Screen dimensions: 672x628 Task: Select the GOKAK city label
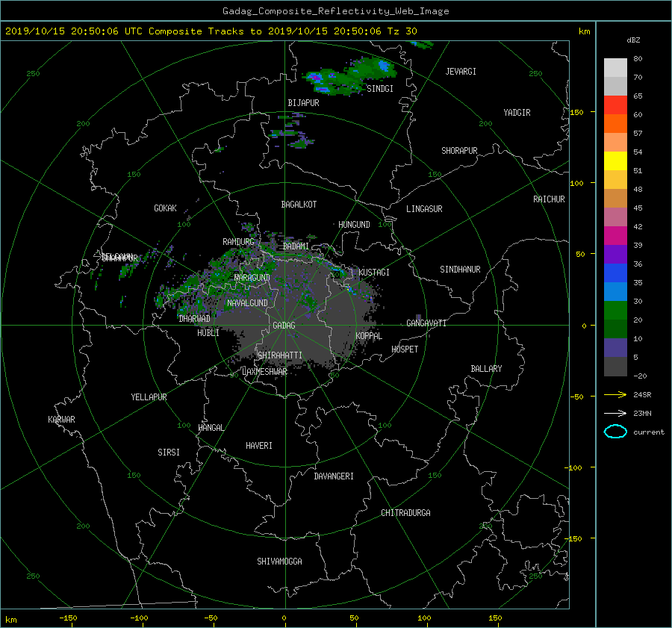coord(166,208)
